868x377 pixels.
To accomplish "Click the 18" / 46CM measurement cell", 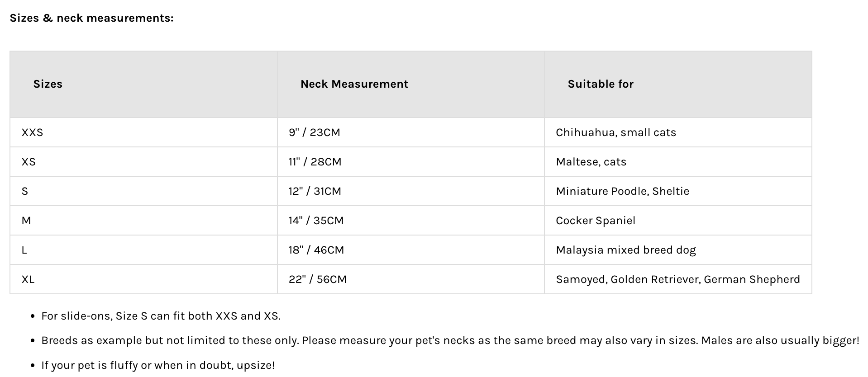I will (x=316, y=250).
